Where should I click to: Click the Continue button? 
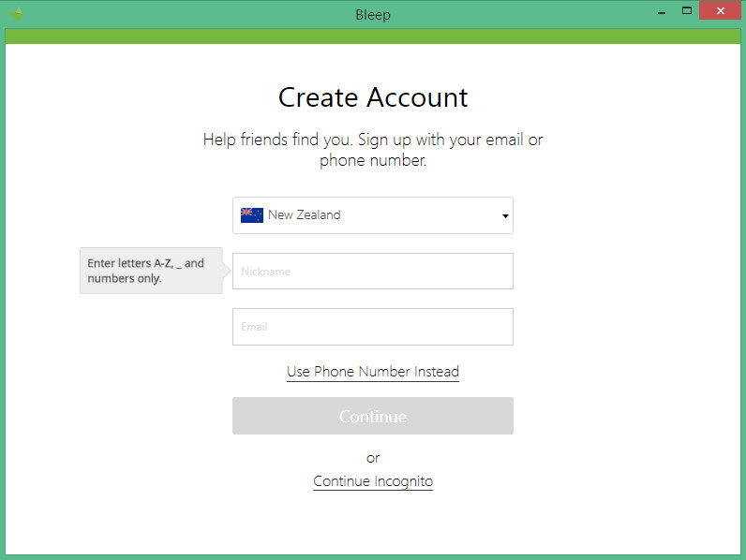(x=372, y=416)
